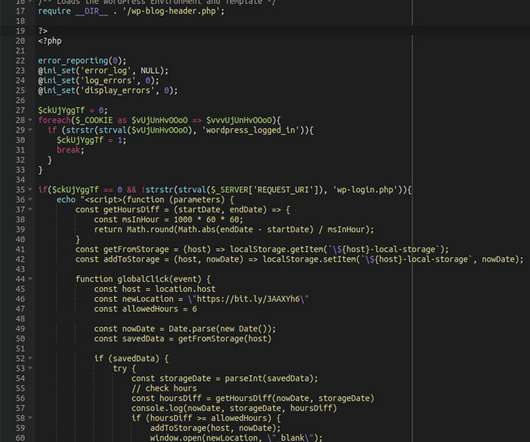Click the $_COOKIE variable on line 28
Screen dimensions: 530x442
(93, 120)
